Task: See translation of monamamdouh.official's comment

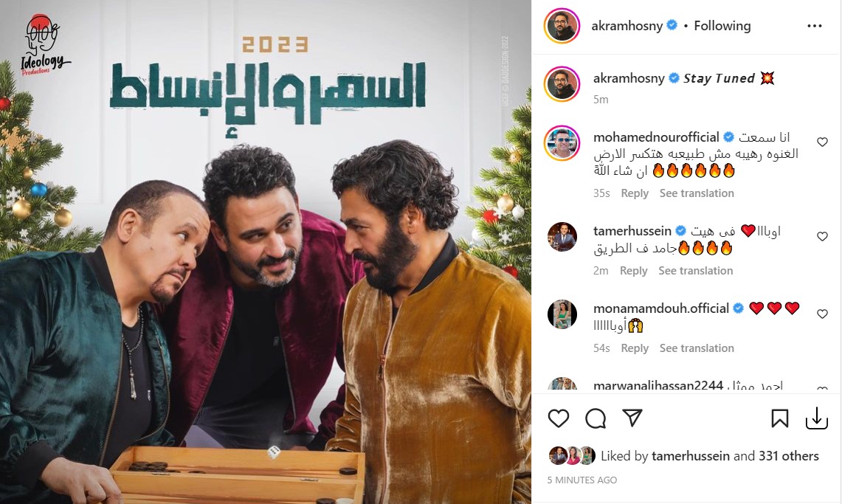Action: 697,348
